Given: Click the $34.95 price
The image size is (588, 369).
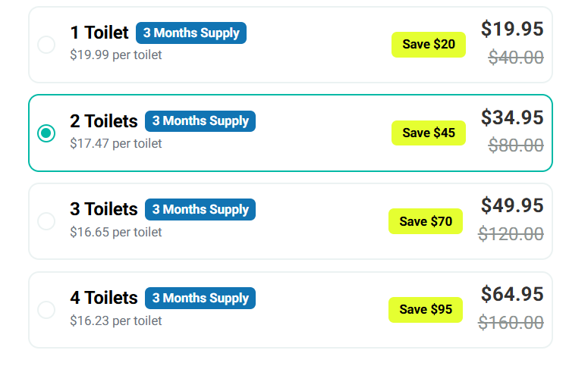Looking at the screenshot, I should pos(512,118).
